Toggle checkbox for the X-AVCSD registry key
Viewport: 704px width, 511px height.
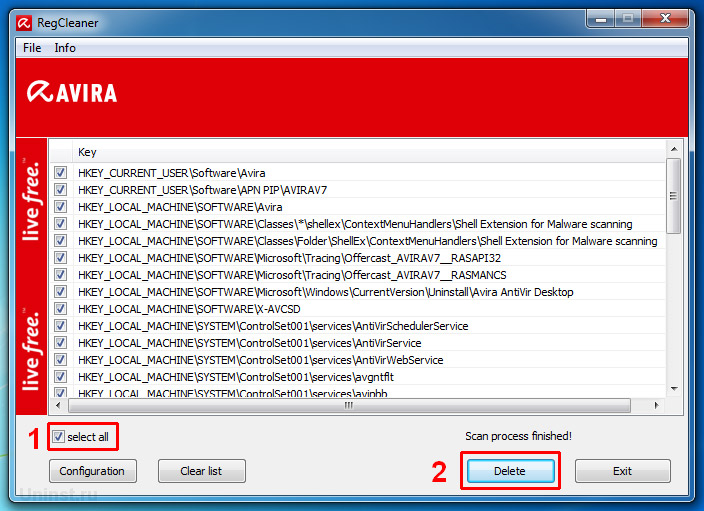(x=60, y=309)
